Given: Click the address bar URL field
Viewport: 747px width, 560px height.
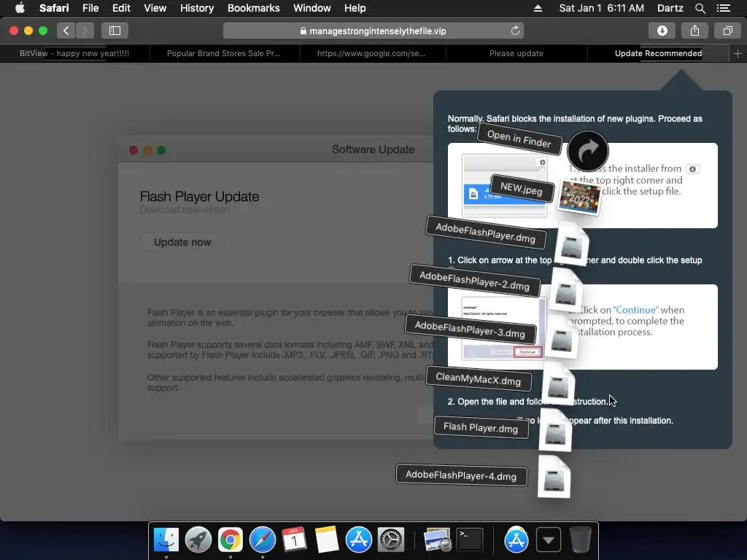Looking at the screenshot, I should point(373,31).
